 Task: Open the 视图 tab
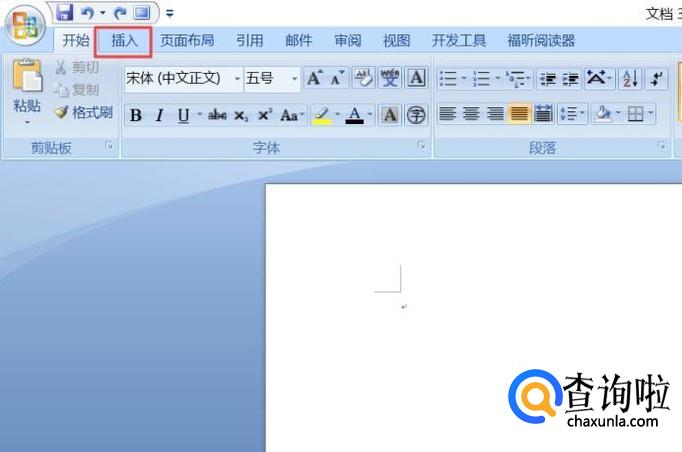(x=396, y=40)
